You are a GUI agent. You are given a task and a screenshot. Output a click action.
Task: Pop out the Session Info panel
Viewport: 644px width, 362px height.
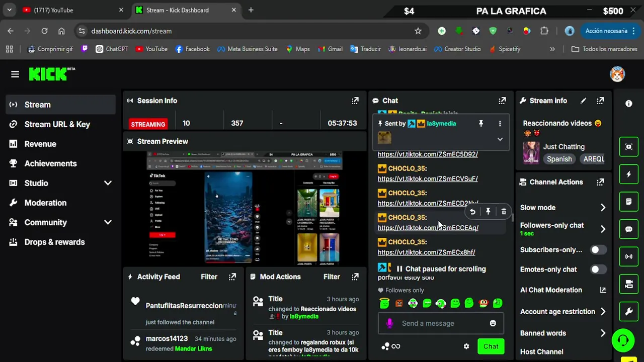click(x=355, y=101)
